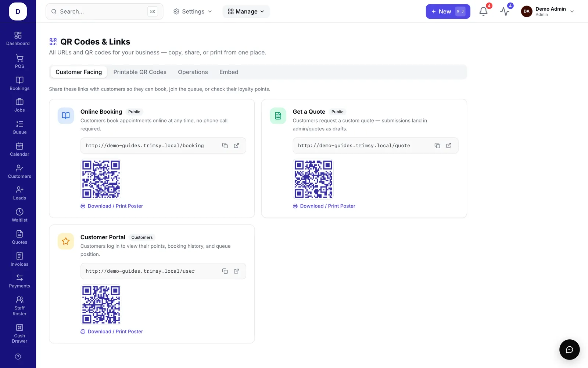The height and width of the screenshot is (368, 588).
Task: Open Leads in sidebar
Action: pos(19,193)
